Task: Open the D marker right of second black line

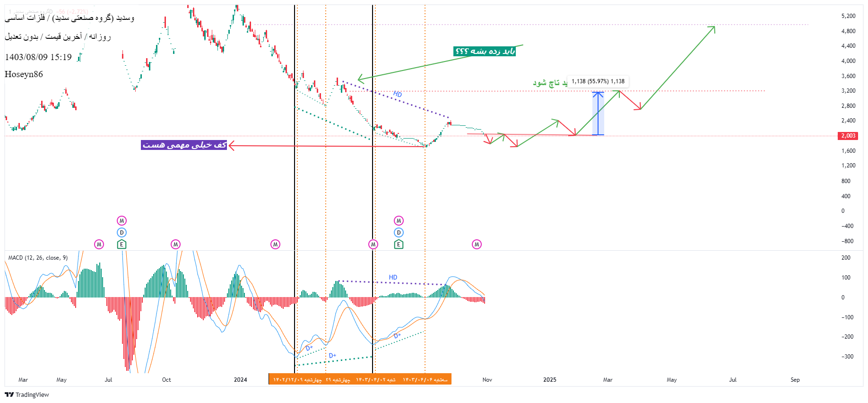Action: (x=399, y=233)
